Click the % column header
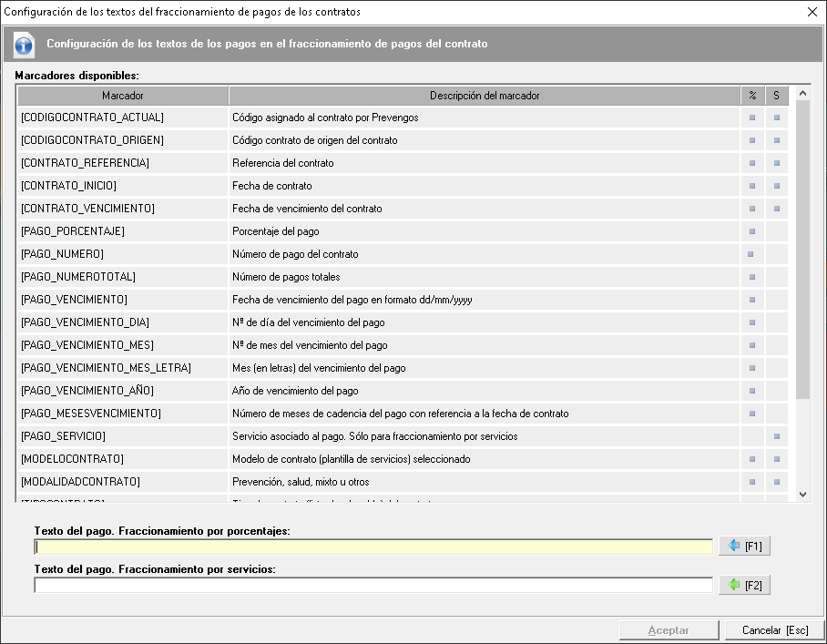This screenshot has height=644, width=827. [752, 96]
